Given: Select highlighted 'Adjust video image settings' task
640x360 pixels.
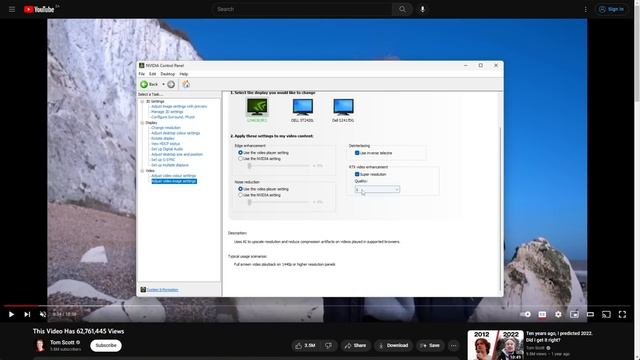Looking at the screenshot, I should [x=174, y=181].
